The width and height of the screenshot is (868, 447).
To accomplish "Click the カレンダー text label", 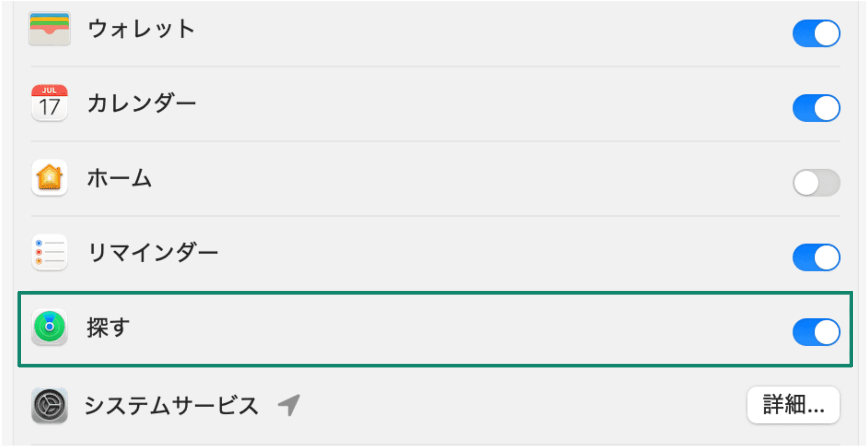I will pos(142,104).
